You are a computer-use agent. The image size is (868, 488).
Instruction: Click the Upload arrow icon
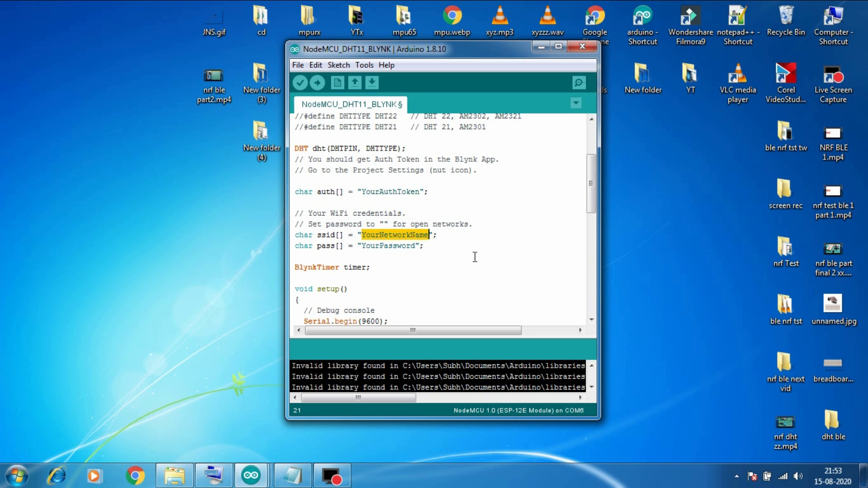point(317,83)
